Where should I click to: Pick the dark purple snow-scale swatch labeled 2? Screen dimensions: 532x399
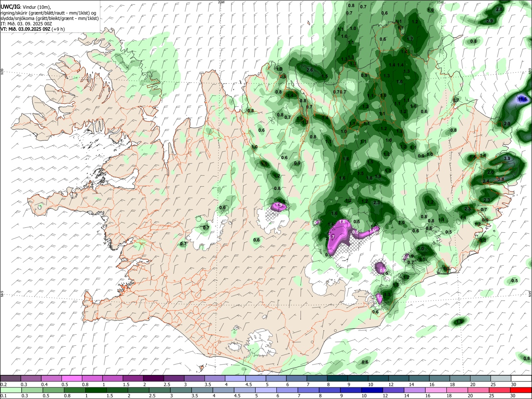point(154,379)
